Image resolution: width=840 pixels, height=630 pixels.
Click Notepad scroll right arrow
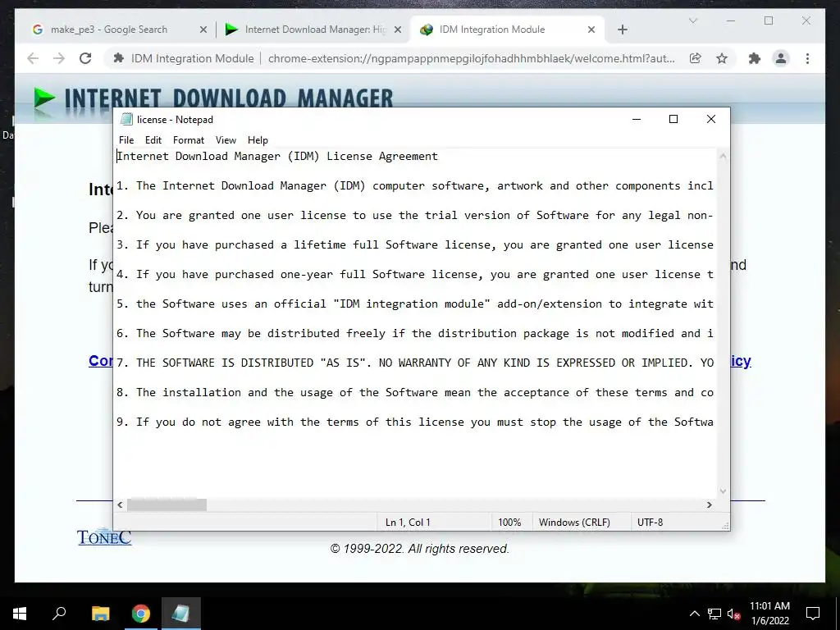(x=710, y=504)
